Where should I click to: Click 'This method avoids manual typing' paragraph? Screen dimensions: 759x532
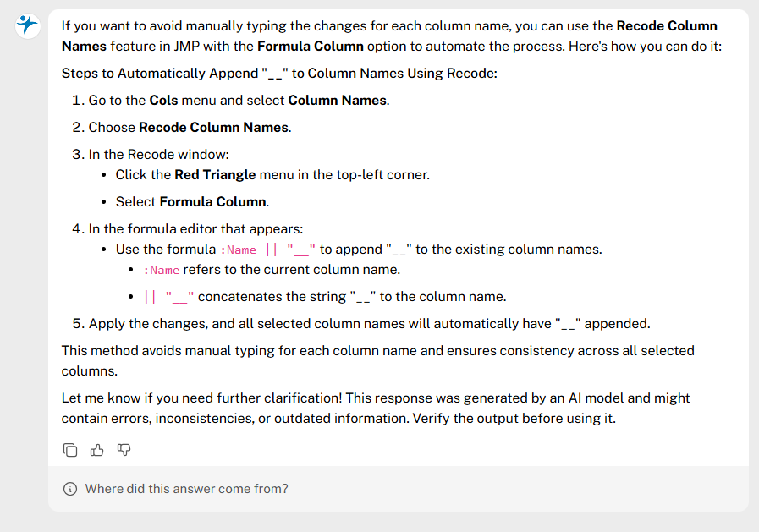coord(377,350)
